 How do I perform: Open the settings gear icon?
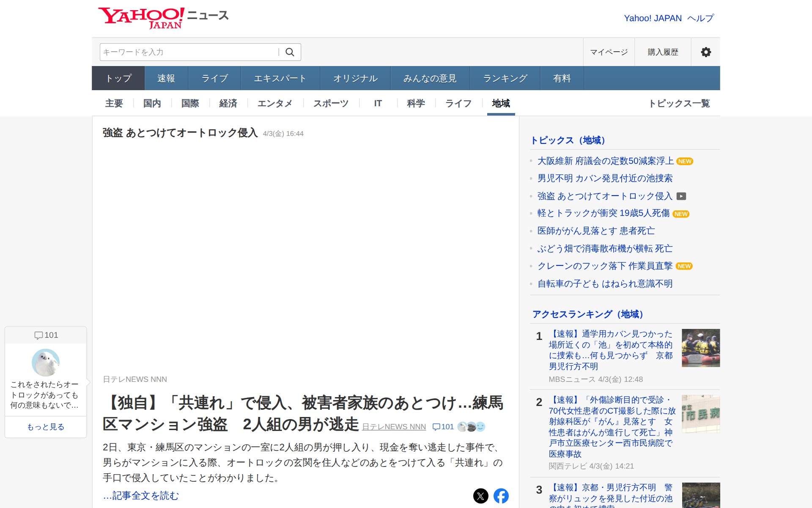pos(705,52)
